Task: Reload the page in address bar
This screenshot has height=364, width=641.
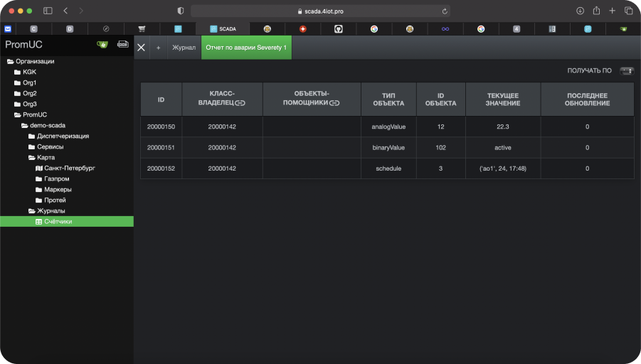Action: [x=445, y=11]
